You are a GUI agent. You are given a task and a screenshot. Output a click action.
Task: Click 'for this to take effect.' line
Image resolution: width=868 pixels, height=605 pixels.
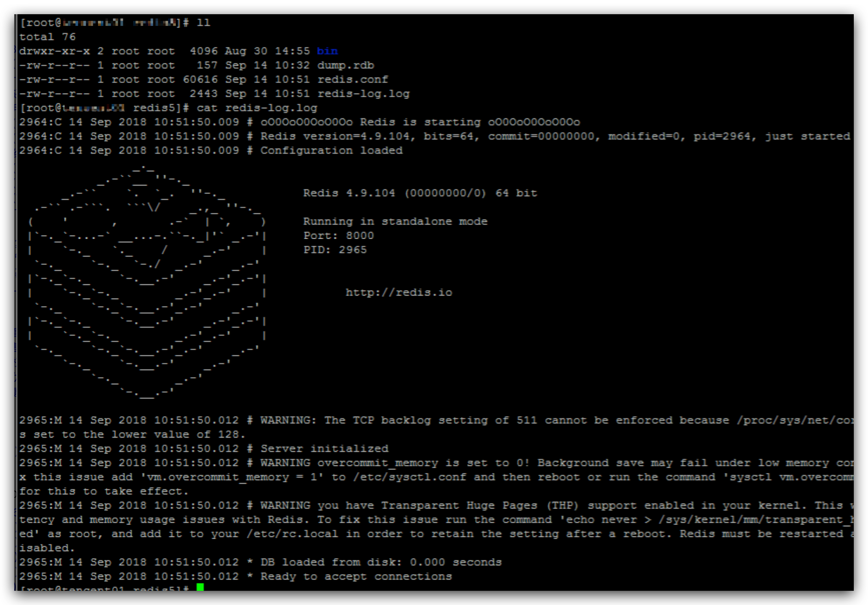(104, 491)
